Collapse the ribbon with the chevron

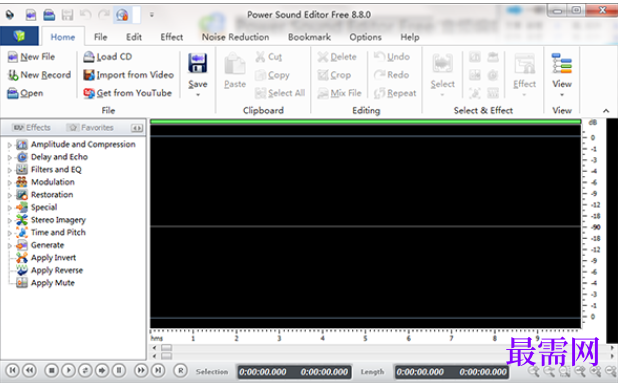pos(606,111)
